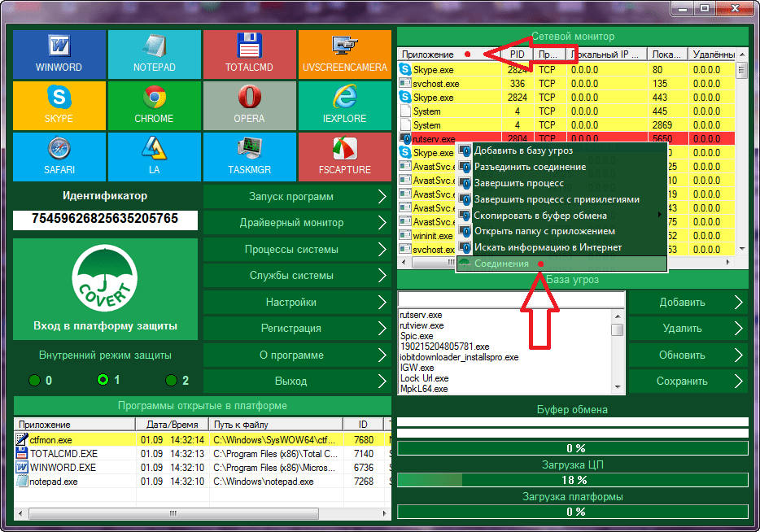Open the NOTEPAD tile

(154, 55)
